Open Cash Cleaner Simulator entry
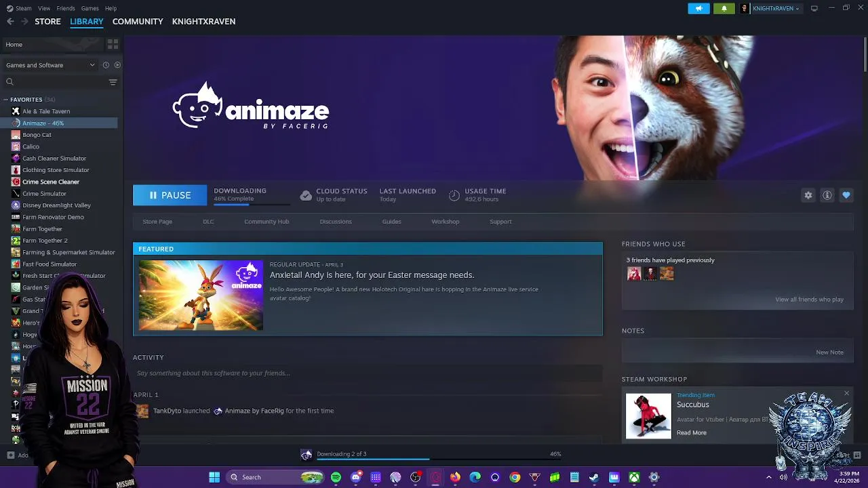Image resolution: width=868 pixels, height=488 pixels. 54,159
